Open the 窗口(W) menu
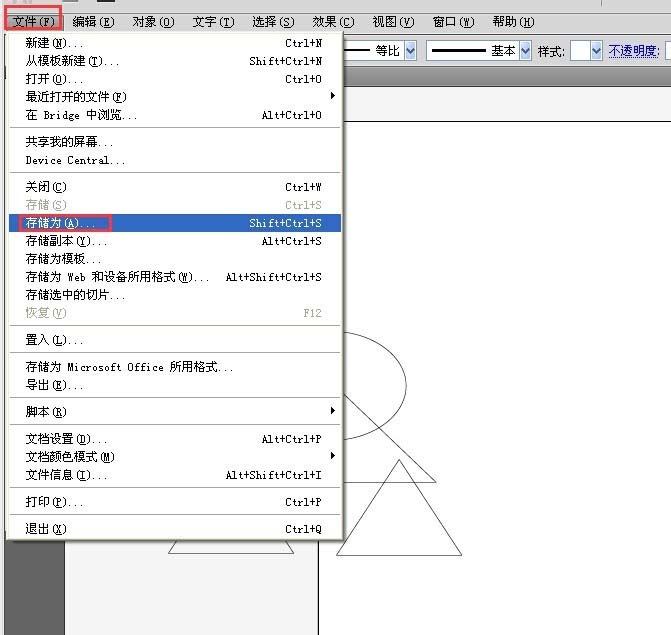 453,21
